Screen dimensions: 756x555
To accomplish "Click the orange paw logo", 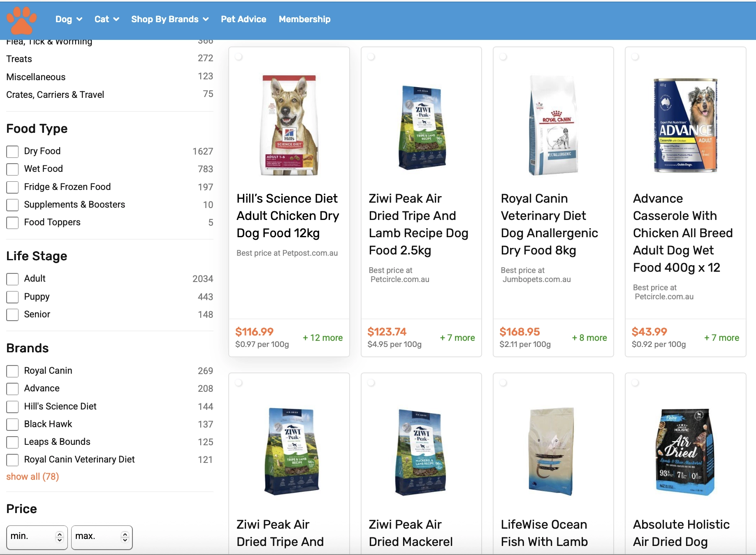I will pos(22,20).
